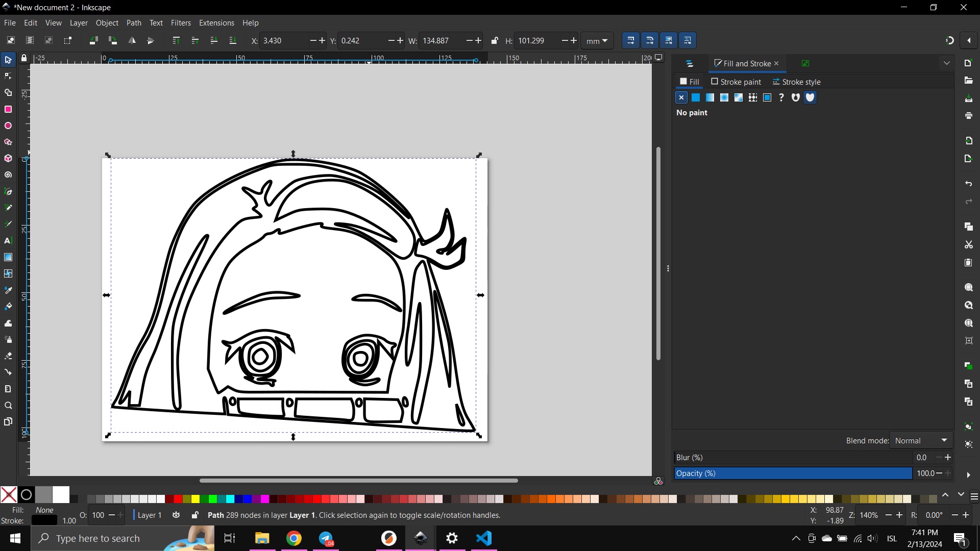Select the Tweak tool
Screen dimensions: 980x551
(x=8, y=323)
